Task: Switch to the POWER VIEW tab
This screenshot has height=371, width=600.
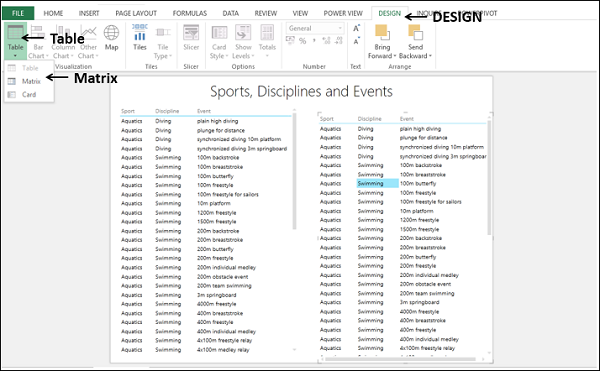Action: 343,13
